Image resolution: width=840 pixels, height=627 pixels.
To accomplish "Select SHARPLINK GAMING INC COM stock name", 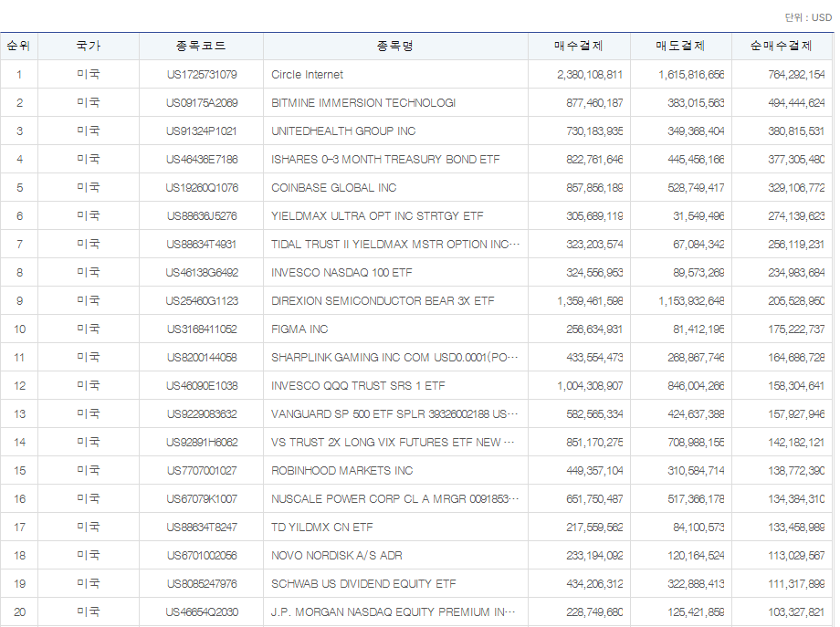I will click(394, 358).
